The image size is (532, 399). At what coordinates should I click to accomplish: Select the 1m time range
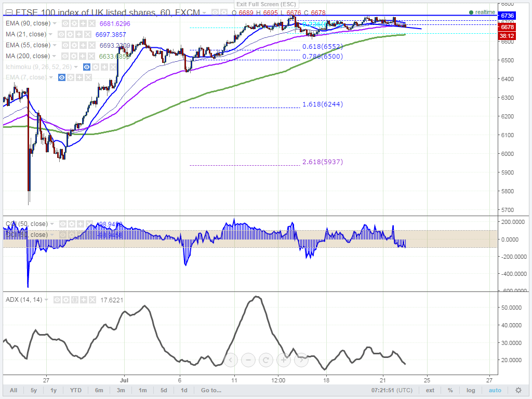tap(143, 390)
